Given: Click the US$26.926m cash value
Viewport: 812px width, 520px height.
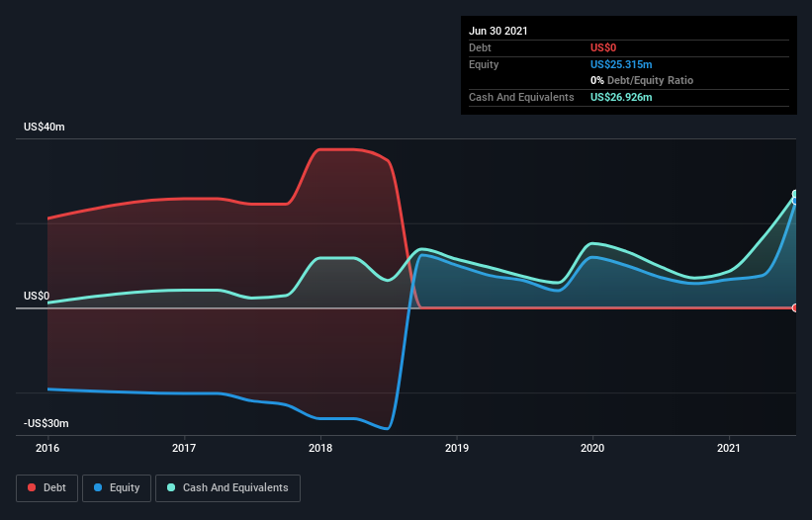Looking at the screenshot, I should point(621,97).
